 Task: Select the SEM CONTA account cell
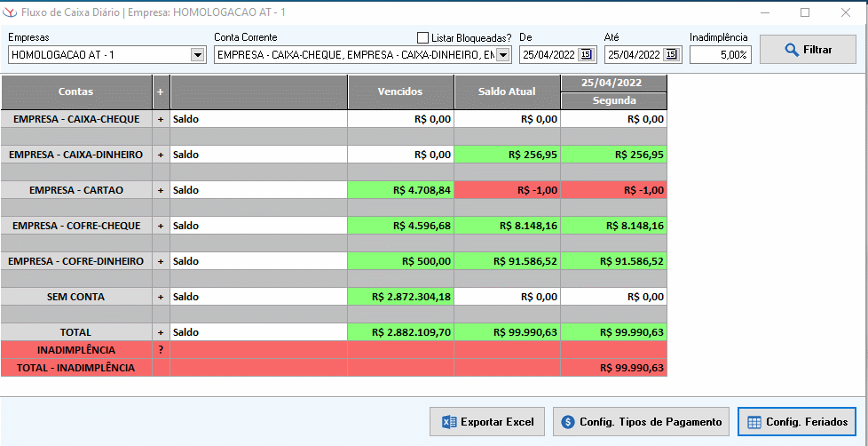point(76,297)
